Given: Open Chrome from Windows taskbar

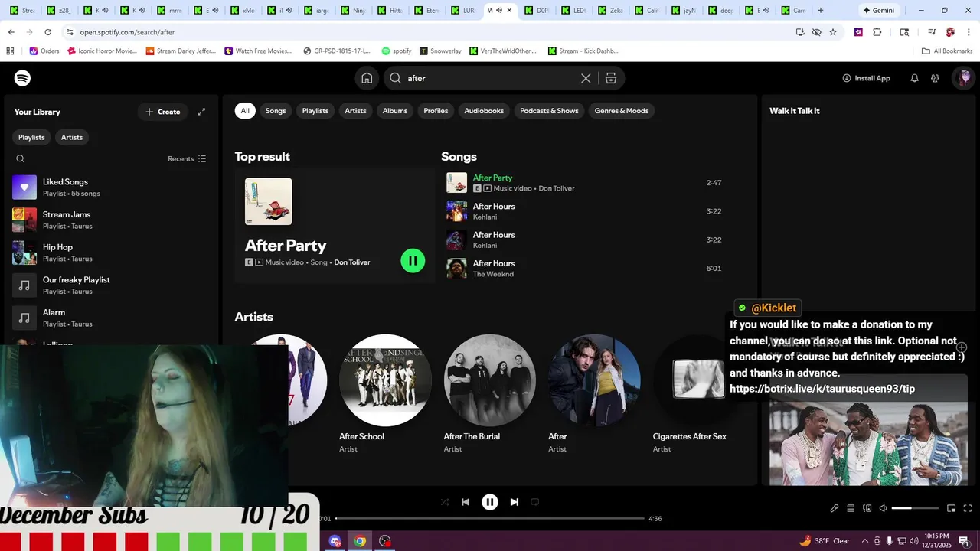Looking at the screenshot, I should [x=360, y=541].
